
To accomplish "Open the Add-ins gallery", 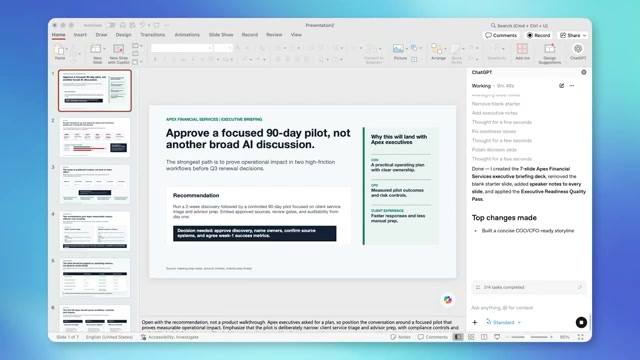I will coord(522,52).
